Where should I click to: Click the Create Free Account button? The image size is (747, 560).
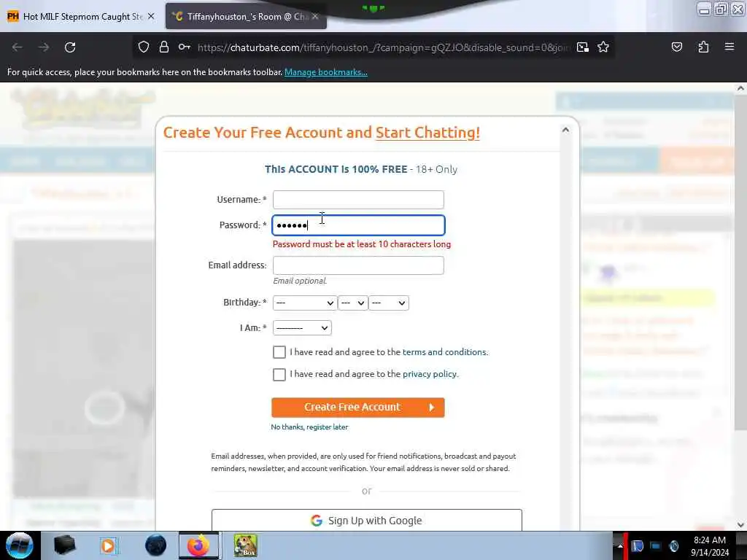click(x=357, y=407)
